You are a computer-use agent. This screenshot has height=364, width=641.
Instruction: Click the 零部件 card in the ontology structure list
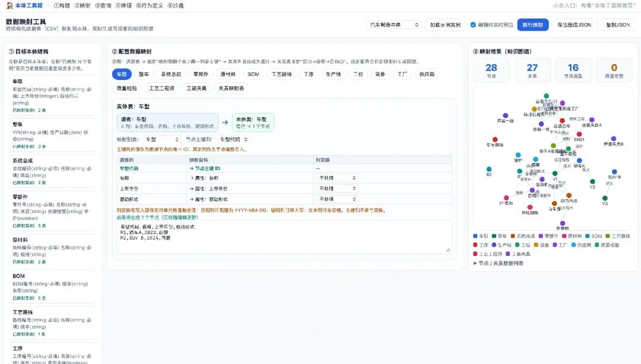tap(52, 211)
